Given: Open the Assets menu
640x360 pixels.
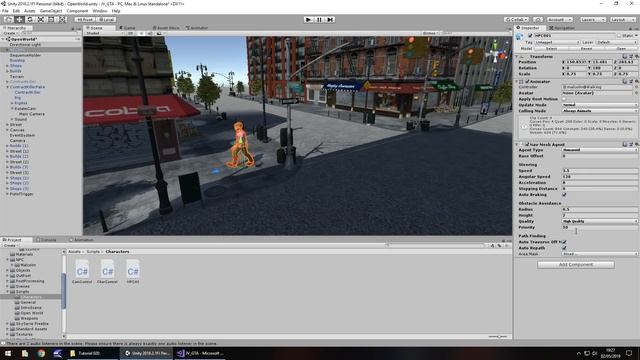Looking at the screenshot, I should 29,11.
